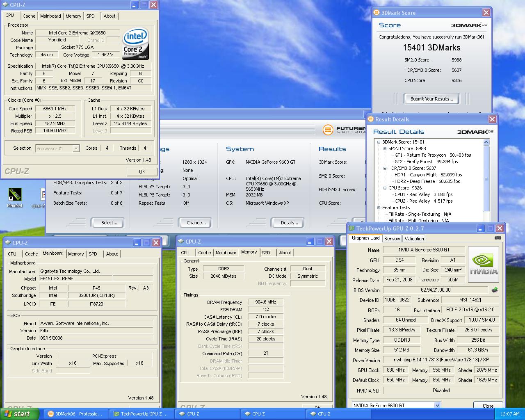Select HDR2 - Deep Freeze row
Image resolution: width=525 pixels, height=420 pixels.
[x=427, y=181]
